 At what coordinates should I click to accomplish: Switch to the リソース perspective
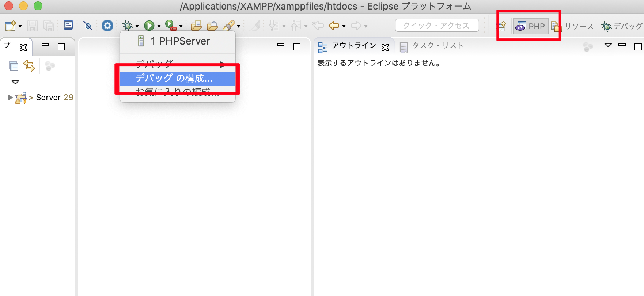573,26
